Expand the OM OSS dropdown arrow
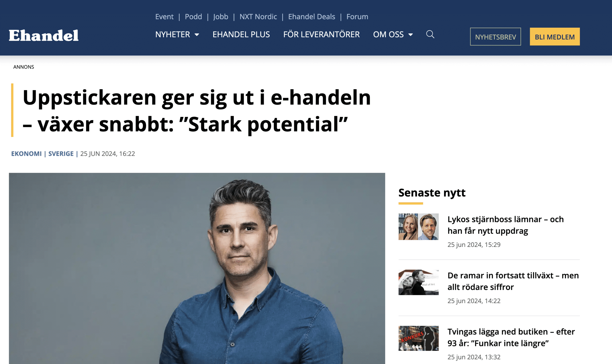This screenshot has height=364, width=612. (x=410, y=35)
